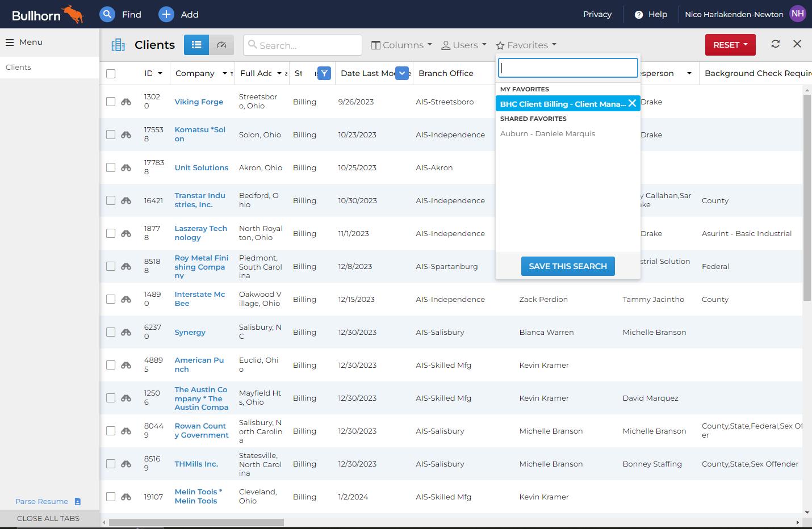The image size is (812, 529).
Task: Check the Unit Solutions row checkbox
Action: pyautogui.click(x=111, y=167)
